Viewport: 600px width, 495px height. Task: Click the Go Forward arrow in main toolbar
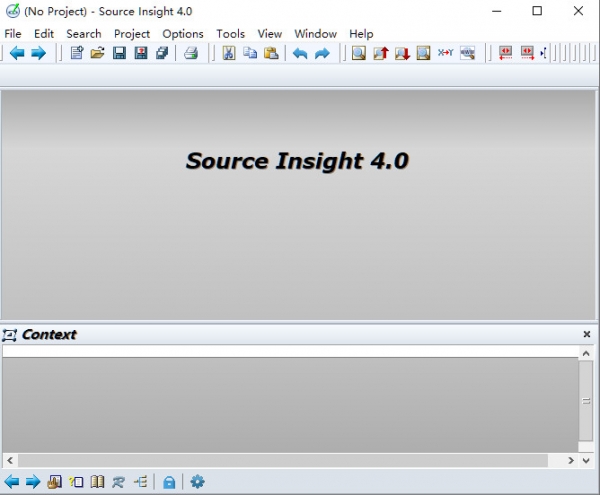click(38, 53)
